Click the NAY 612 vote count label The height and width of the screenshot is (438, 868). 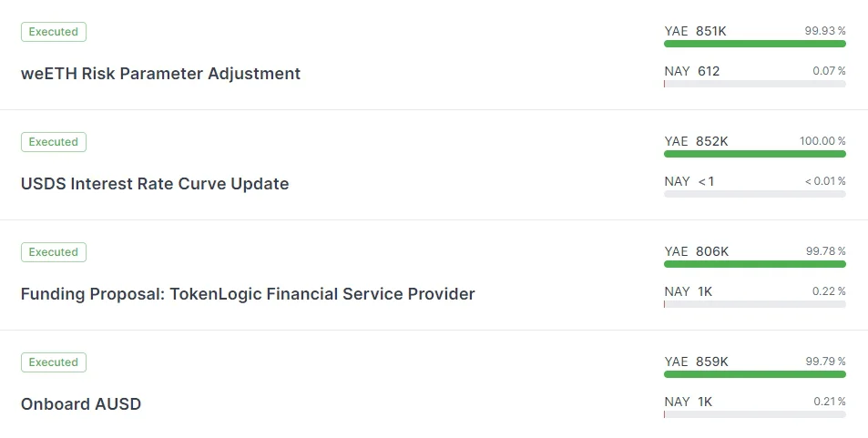pyautogui.click(x=691, y=71)
